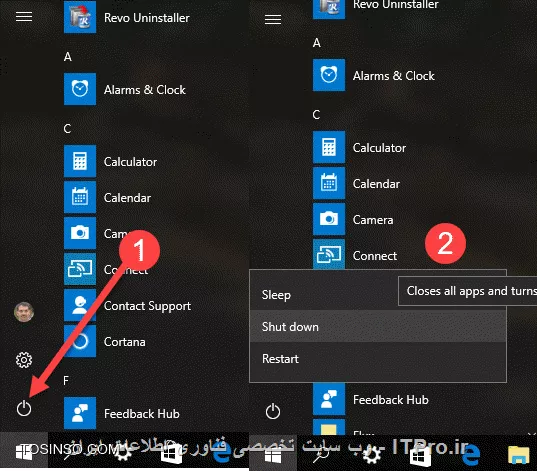
Task: Click the letter C group header on left
Action: point(67,129)
